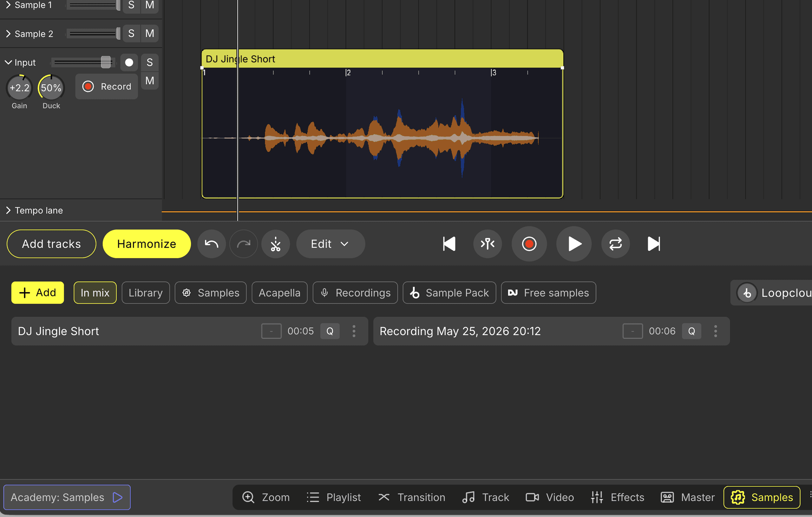Open the Transition panel
The height and width of the screenshot is (517, 812).
[412, 497]
